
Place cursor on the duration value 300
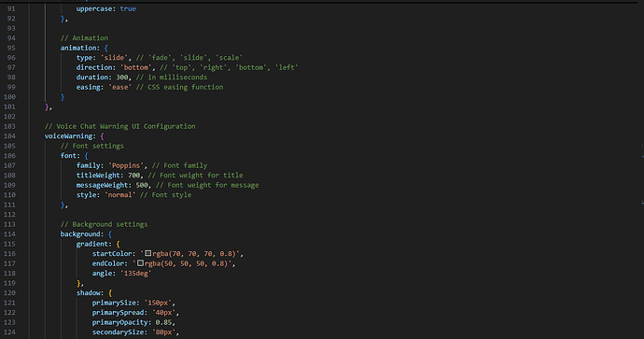tap(122, 78)
